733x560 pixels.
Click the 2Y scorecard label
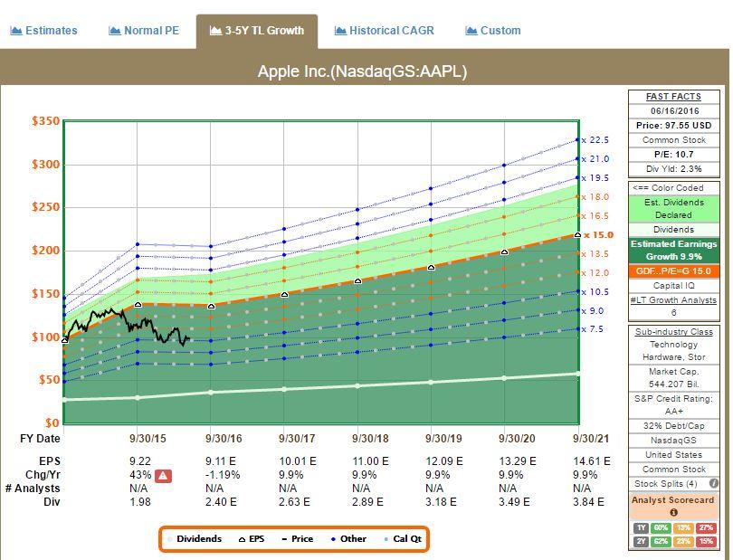click(642, 541)
